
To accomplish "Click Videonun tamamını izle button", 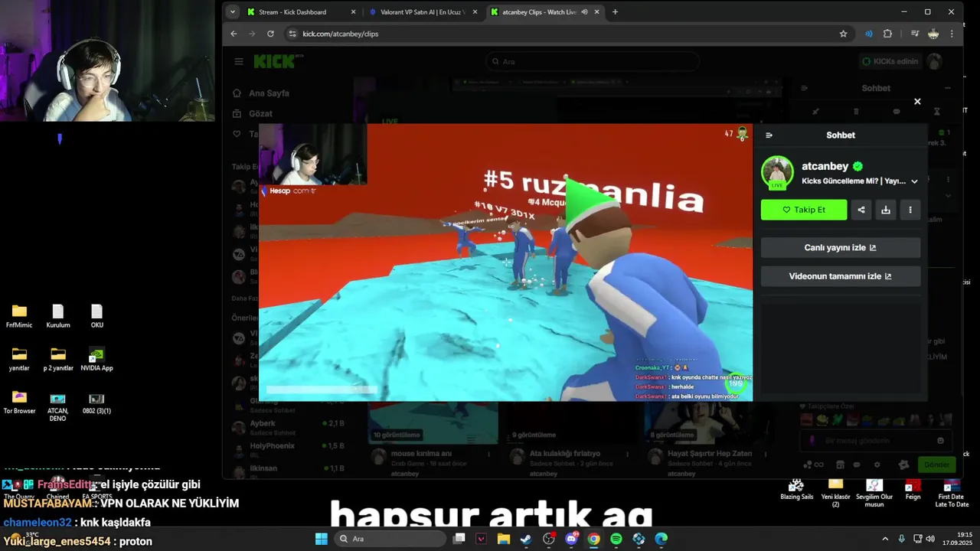I will pos(841,276).
